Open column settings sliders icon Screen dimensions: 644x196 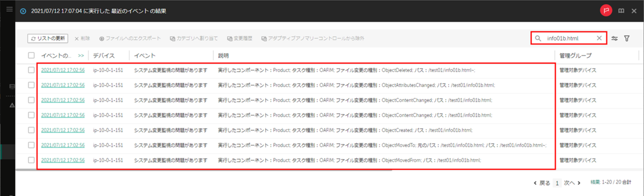click(615, 39)
